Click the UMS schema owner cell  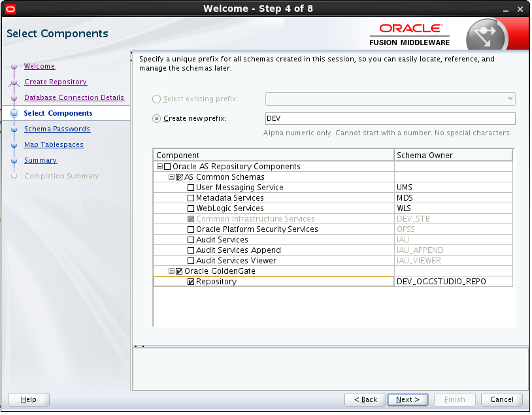pyautogui.click(x=454, y=188)
